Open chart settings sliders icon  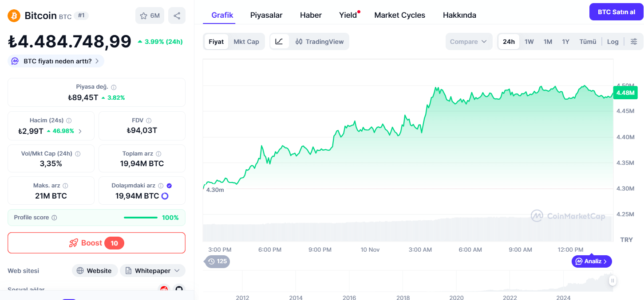click(634, 42)
